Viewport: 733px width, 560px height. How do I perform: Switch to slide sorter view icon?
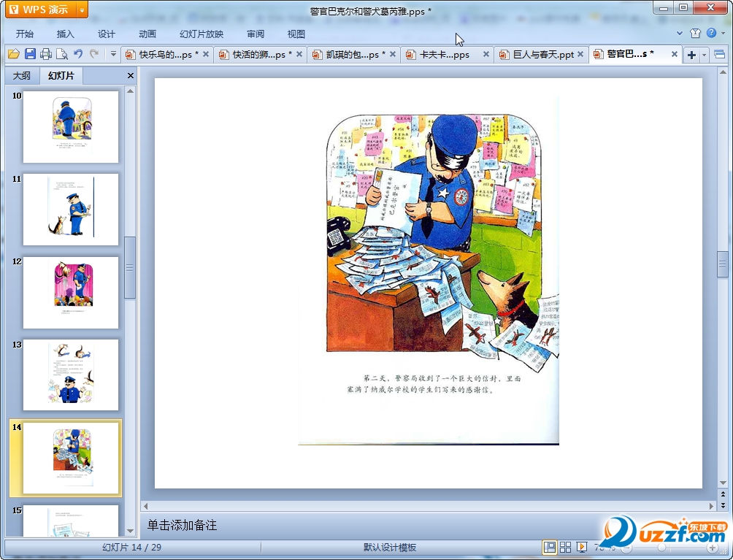click(566, 547)
